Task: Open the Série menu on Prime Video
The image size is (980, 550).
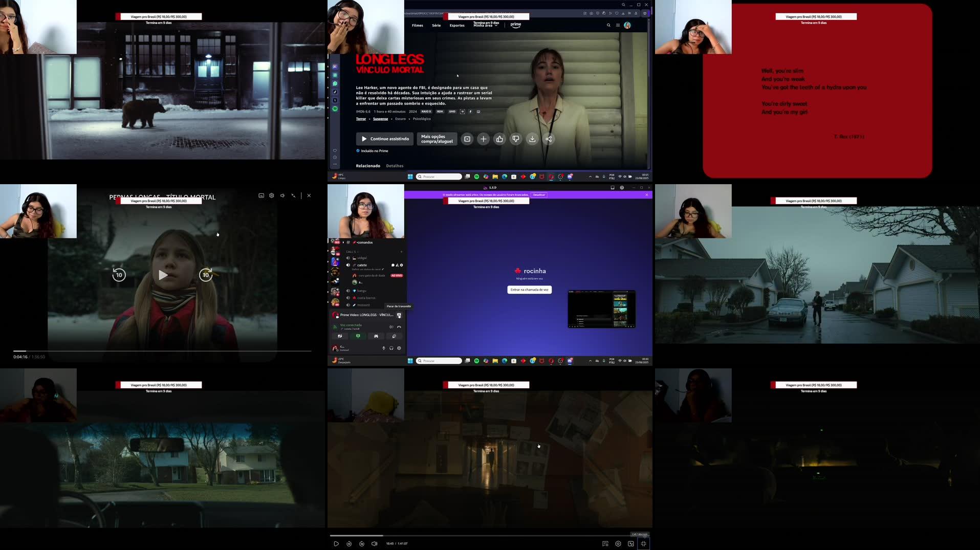Action: (x=436, y=25)
